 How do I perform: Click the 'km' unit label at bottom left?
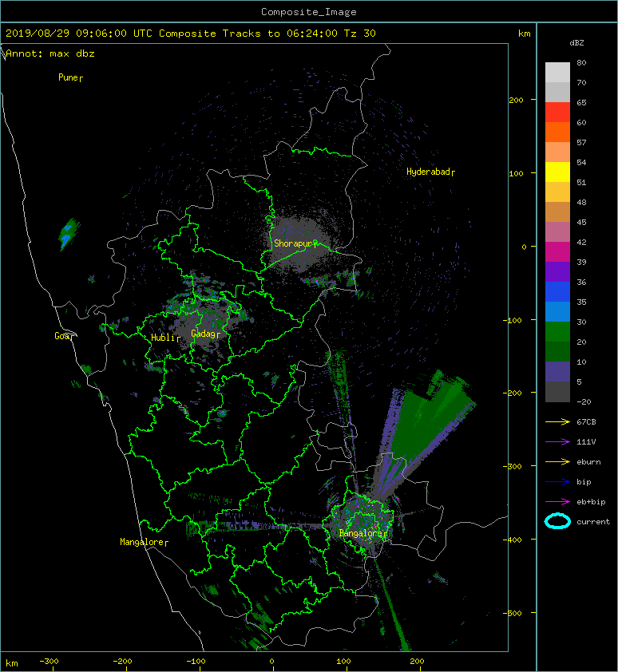[x=12, y=663]
